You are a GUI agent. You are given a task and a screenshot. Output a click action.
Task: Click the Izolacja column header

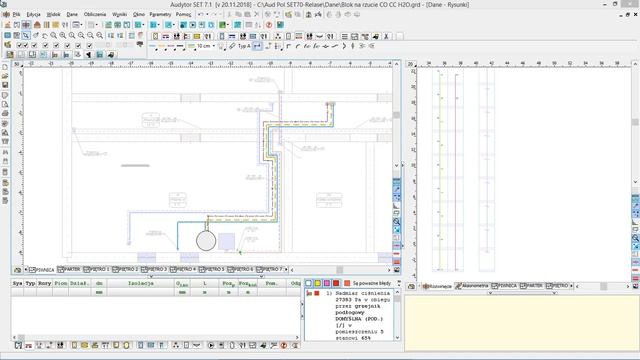pyautogui.click(x=141, y=283)
